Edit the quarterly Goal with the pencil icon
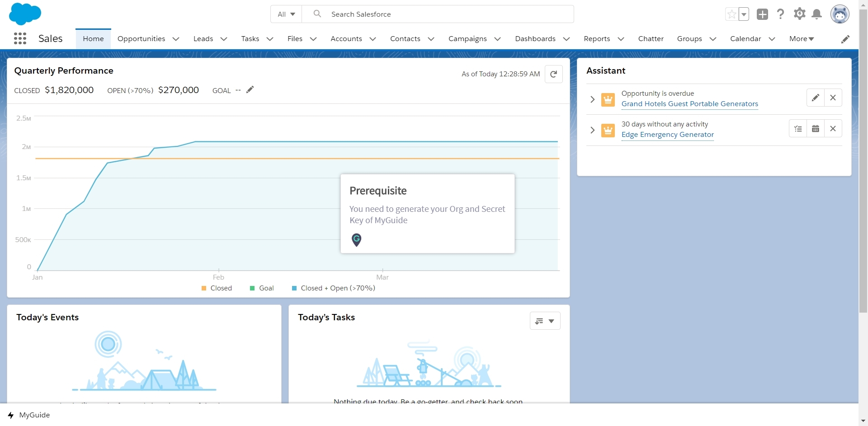868x426 pixels. [x=250, y=89]
